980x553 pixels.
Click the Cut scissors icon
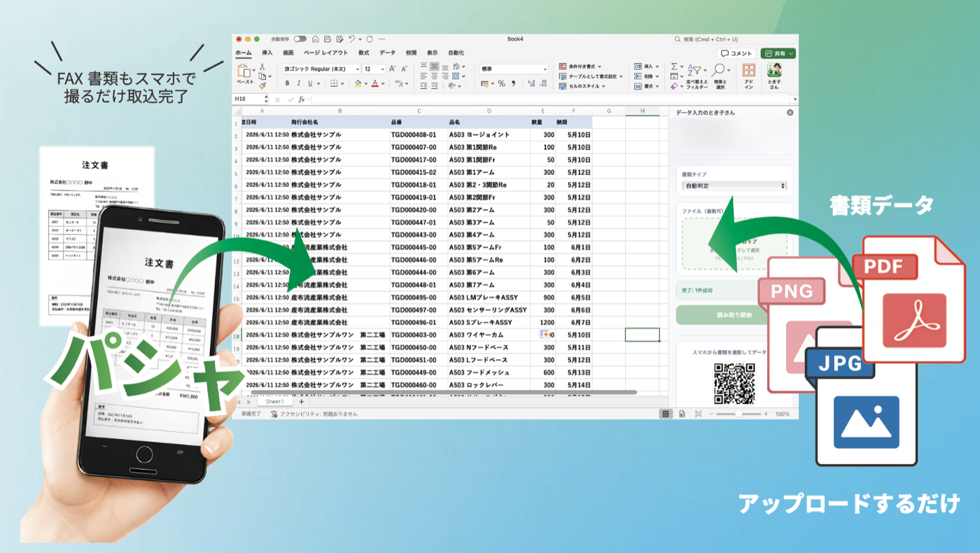(262, 66)
